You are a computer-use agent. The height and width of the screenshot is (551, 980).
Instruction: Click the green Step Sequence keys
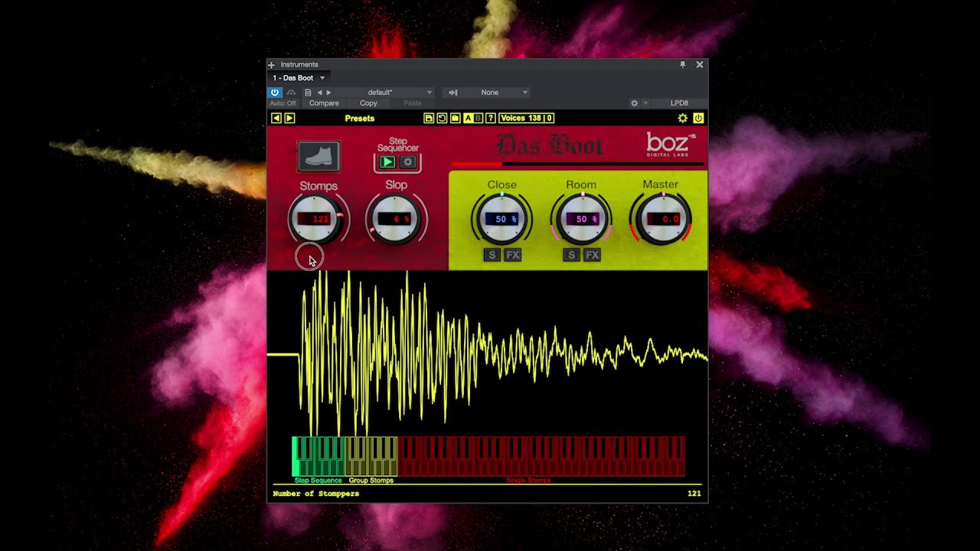tap(318, 457)
